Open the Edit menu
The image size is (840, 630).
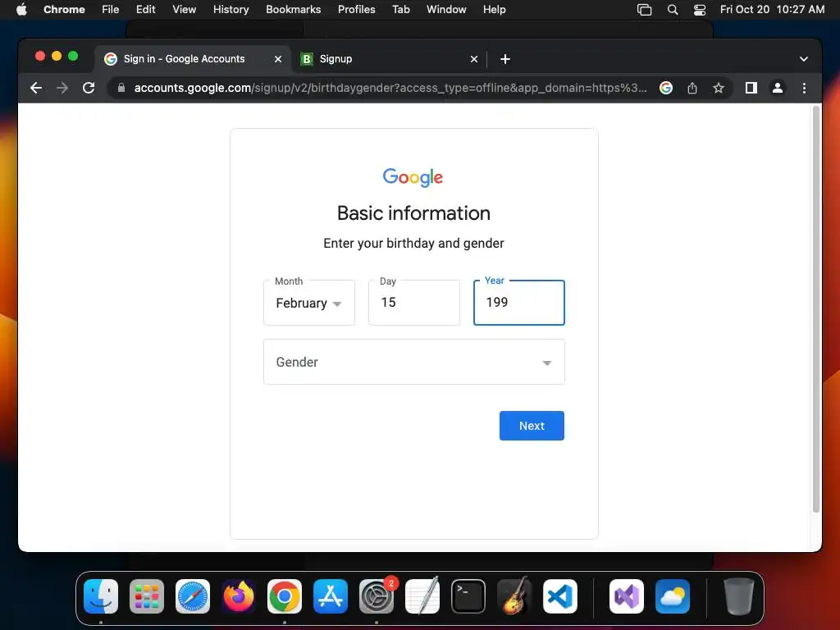(x=145, y=9)
